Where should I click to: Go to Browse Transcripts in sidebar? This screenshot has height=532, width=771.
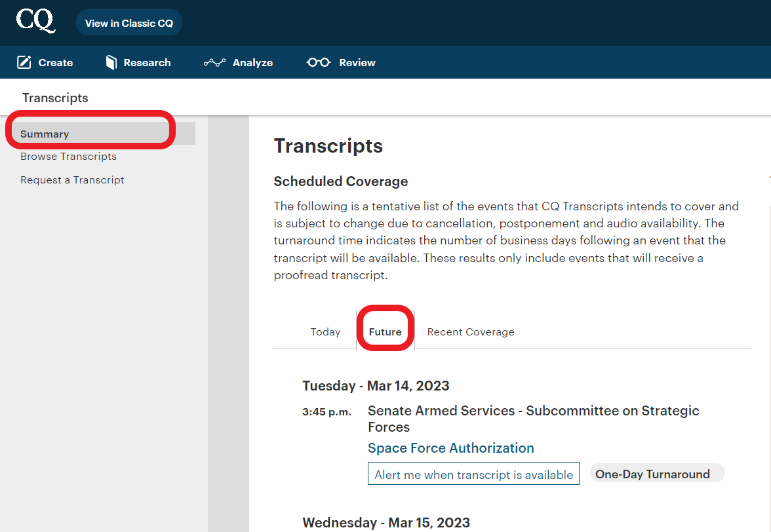(68, 157)
